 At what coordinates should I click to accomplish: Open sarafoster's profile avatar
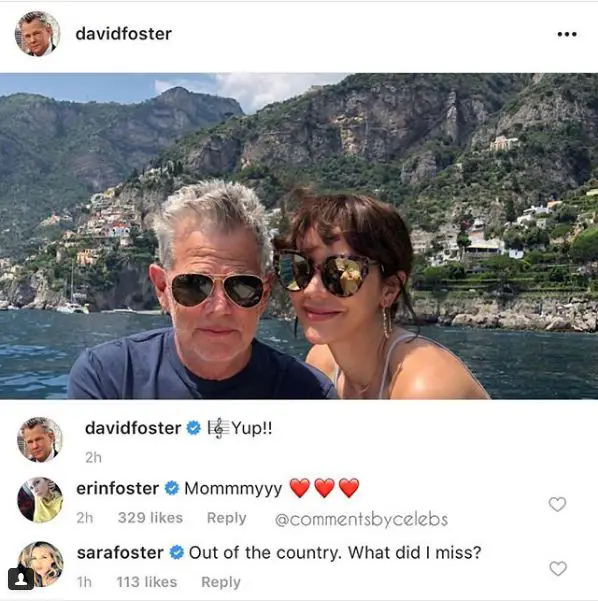[x=41, y=564]
